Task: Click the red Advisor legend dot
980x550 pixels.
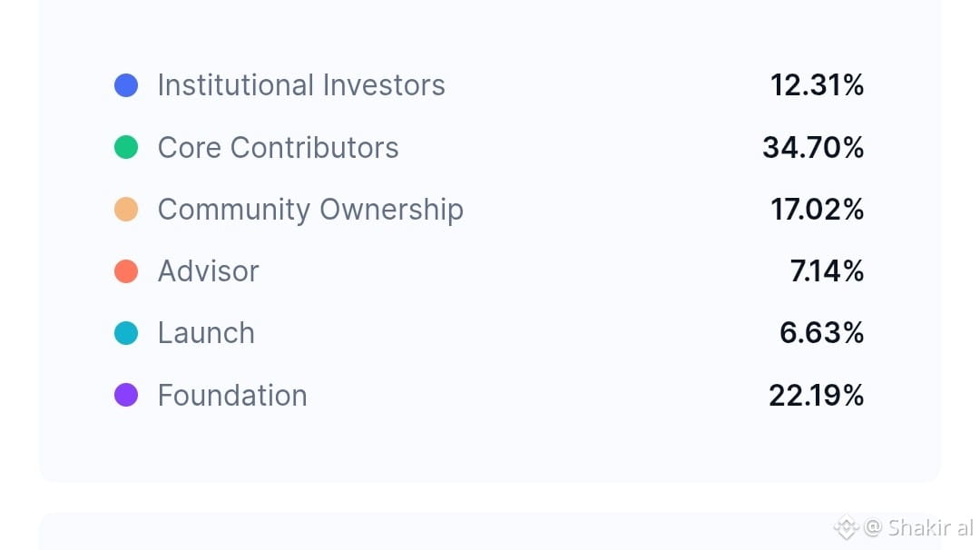Action: click(x=126, y=271)
